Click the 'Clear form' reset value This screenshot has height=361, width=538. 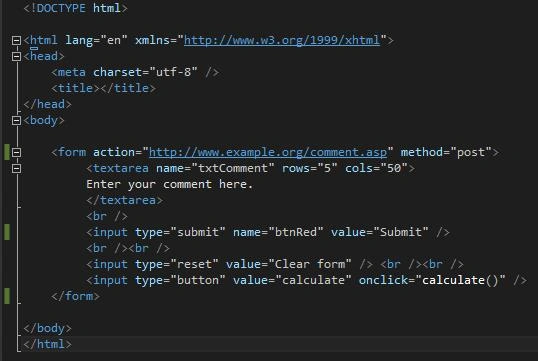[310, 264]
